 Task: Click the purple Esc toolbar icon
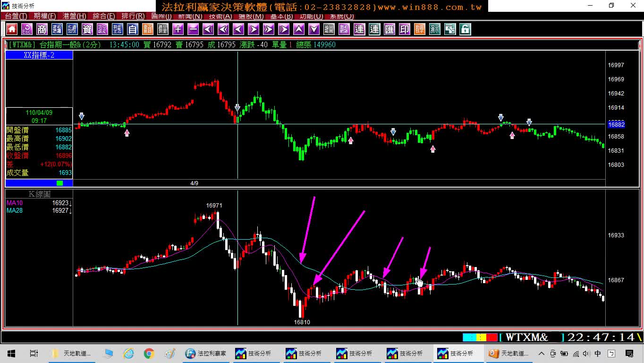point(27,29)
